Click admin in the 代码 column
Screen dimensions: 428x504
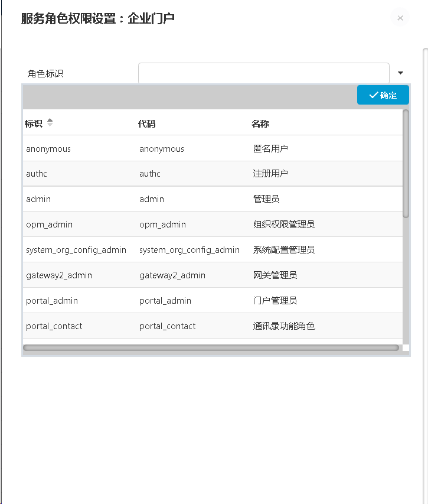pyautogui.click(x=152, y=199)
